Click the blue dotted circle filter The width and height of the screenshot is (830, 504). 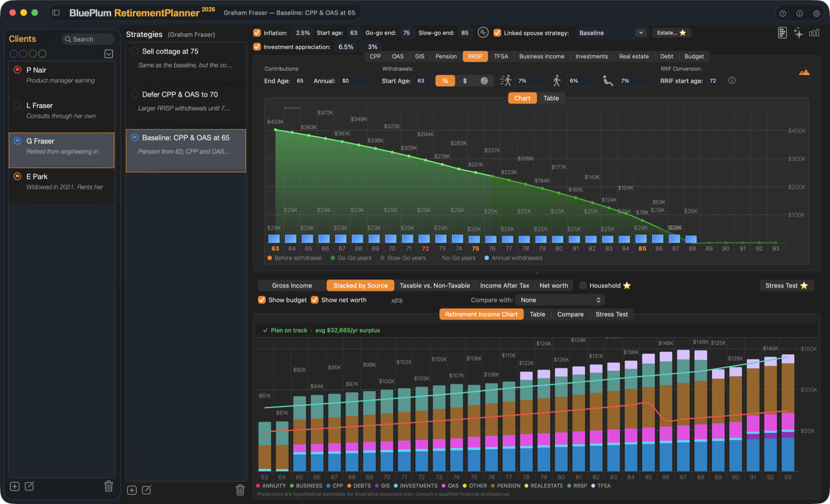14,54
